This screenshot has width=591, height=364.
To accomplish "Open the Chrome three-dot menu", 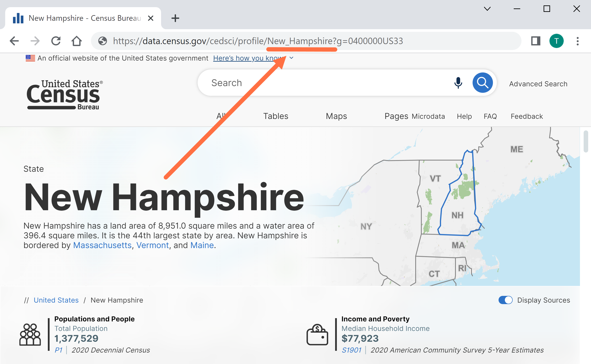I will click(578, 41).
